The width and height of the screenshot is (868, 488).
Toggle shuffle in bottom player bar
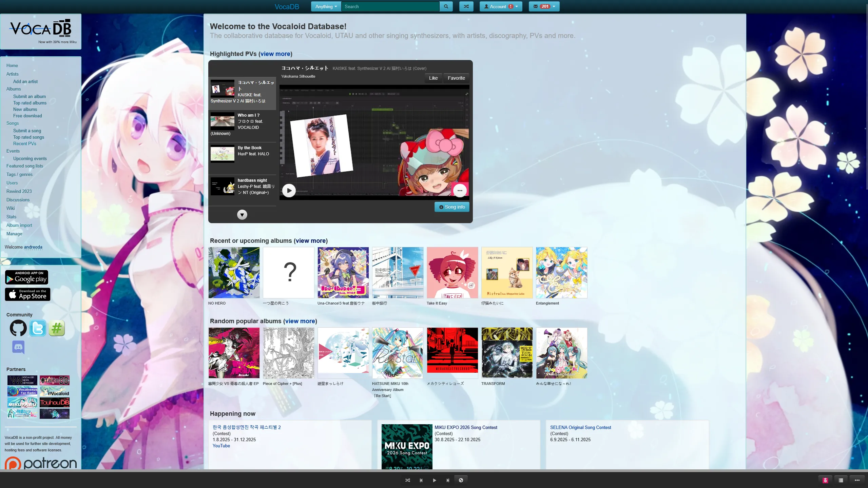coord(407,480)
